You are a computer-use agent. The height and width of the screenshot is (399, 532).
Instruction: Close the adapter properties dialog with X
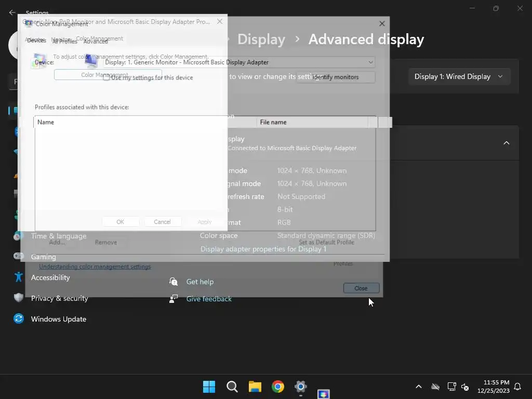pos(220,21)
